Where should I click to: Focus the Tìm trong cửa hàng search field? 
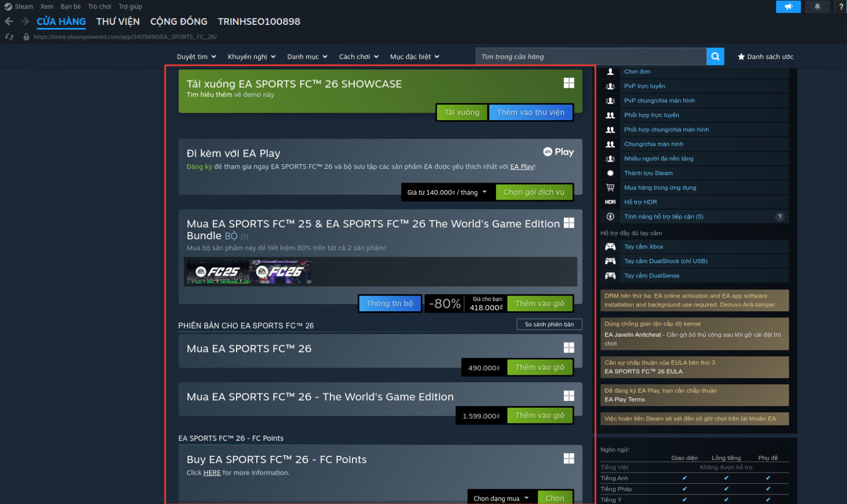click(x=591, y=57)
